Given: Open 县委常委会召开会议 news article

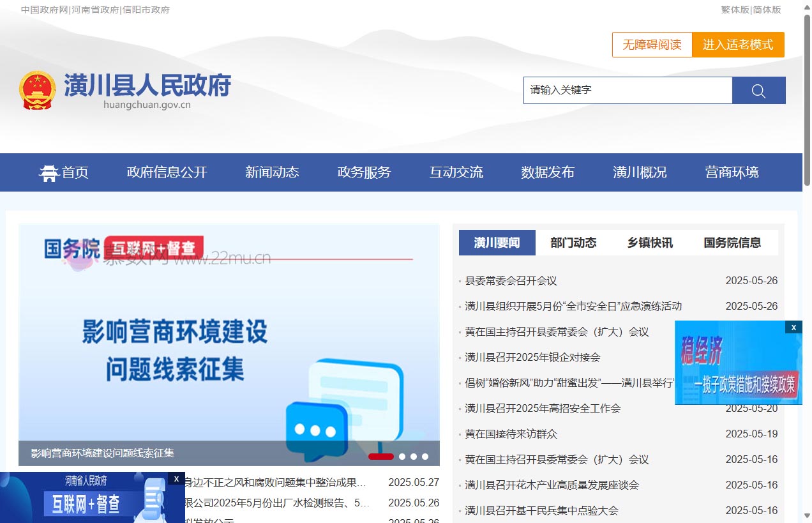Looking at the screenshot, I should click(x=511, y=281).
